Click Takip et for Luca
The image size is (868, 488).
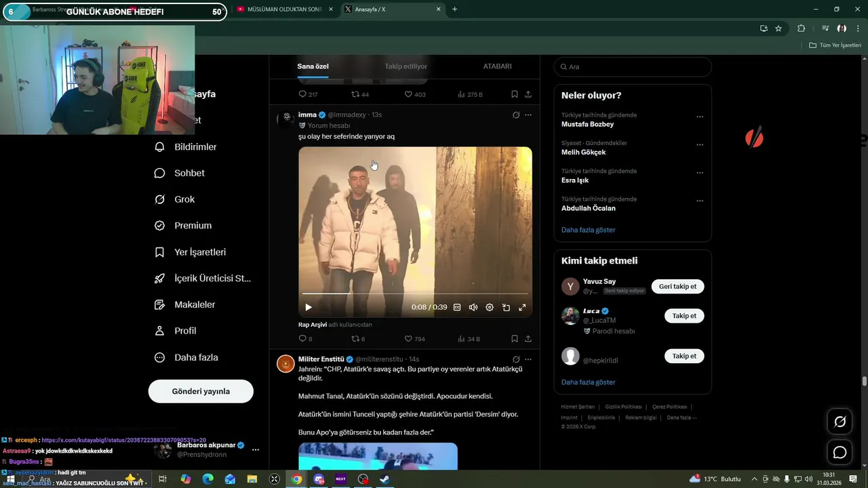click(x=684, y=316)
